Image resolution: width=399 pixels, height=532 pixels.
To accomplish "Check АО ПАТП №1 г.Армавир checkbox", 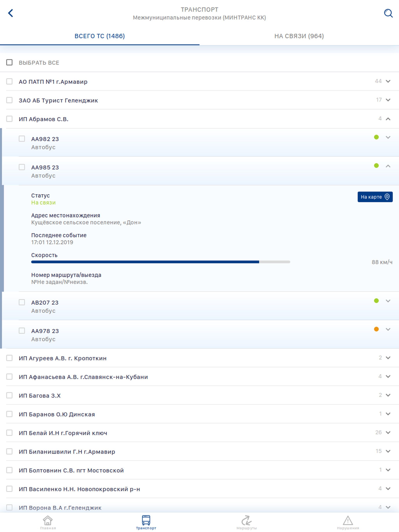I will 9,81.
